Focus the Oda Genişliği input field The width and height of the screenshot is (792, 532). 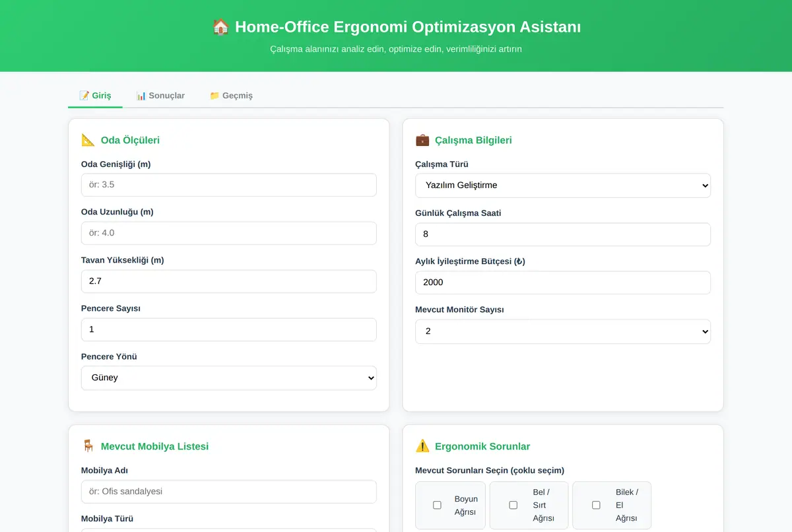coord(229,185)
